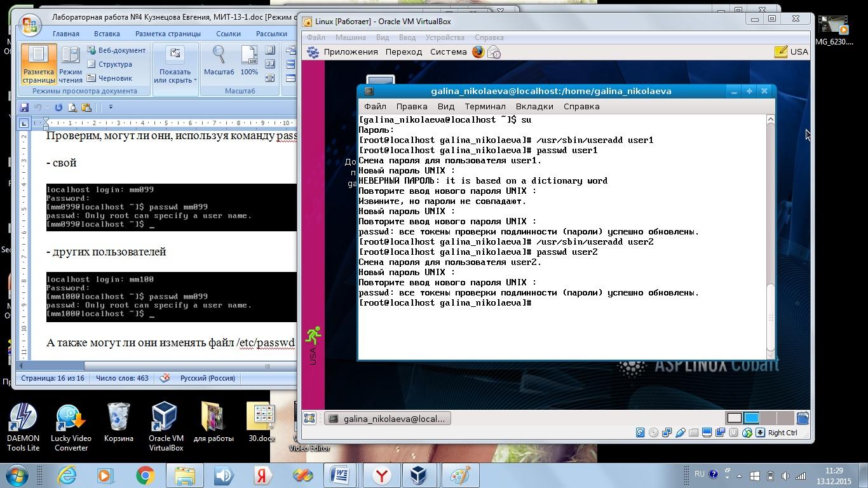Click the VirtualBox mouse integration status icon

pos(747,433)
